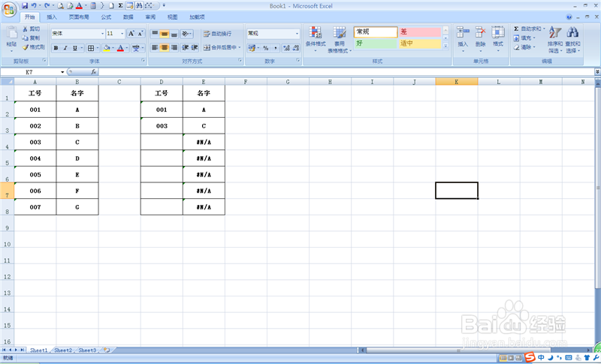Click the delete cells icon
601x364 pixels.
pyautogui.click(x=481, y=33)
